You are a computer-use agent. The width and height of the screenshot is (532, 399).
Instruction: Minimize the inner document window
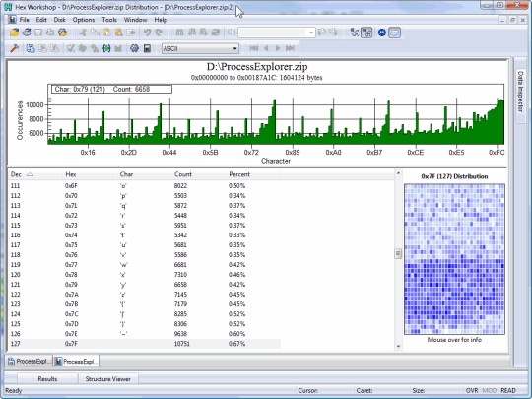[x=502, y=20]
